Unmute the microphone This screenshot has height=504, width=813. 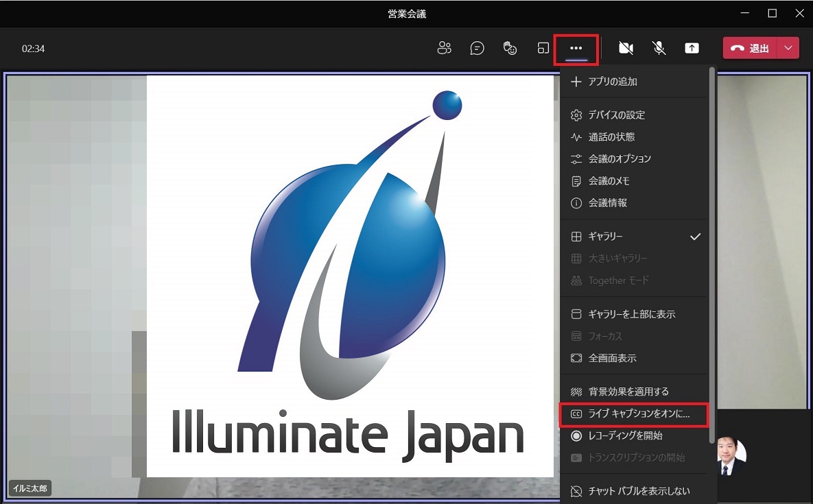tap(659, 48)
